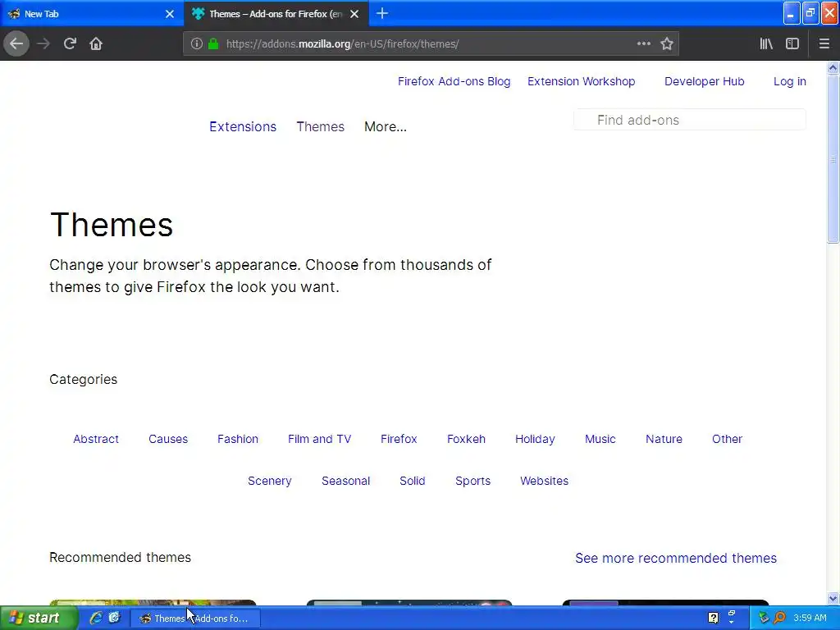
Task: Toggle the sidebar view icon
Action: point(792,43)
